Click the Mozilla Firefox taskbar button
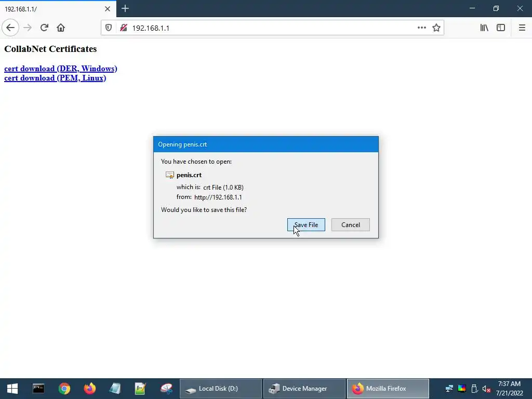The width and height of the screenshot is (532, 399). click(x=388, y=389)
